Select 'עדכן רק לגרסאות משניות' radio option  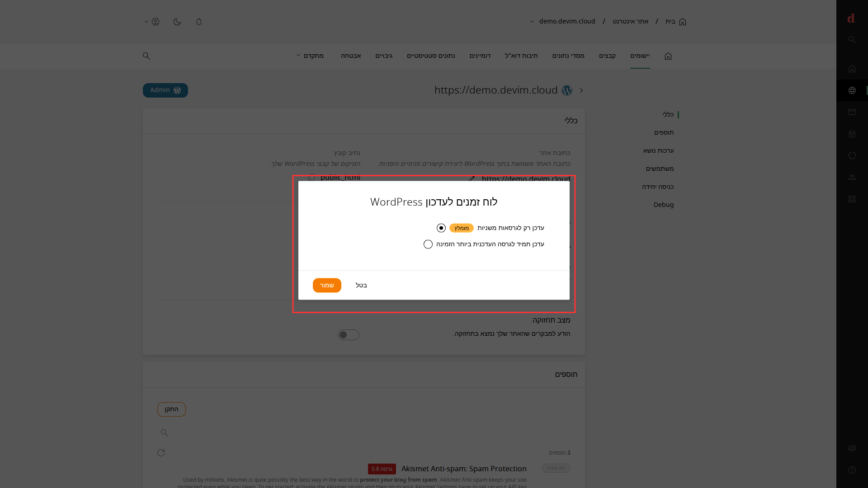point(441,228)
